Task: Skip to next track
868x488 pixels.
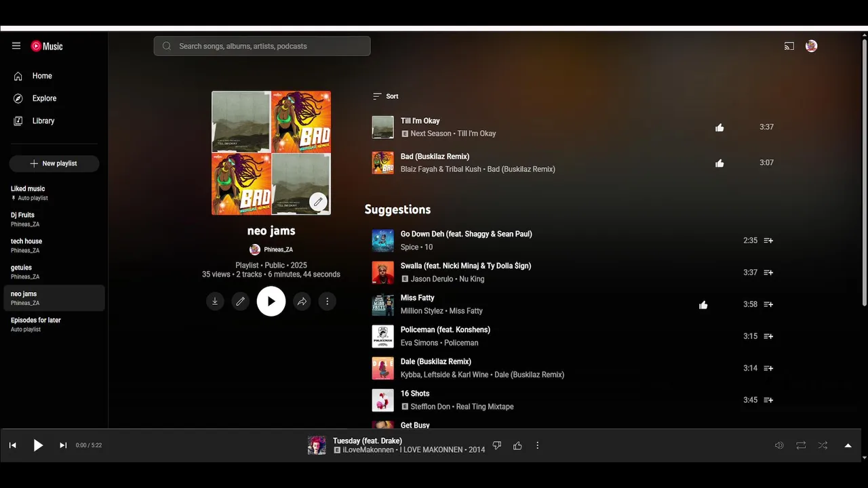Action: coord(63,445)
